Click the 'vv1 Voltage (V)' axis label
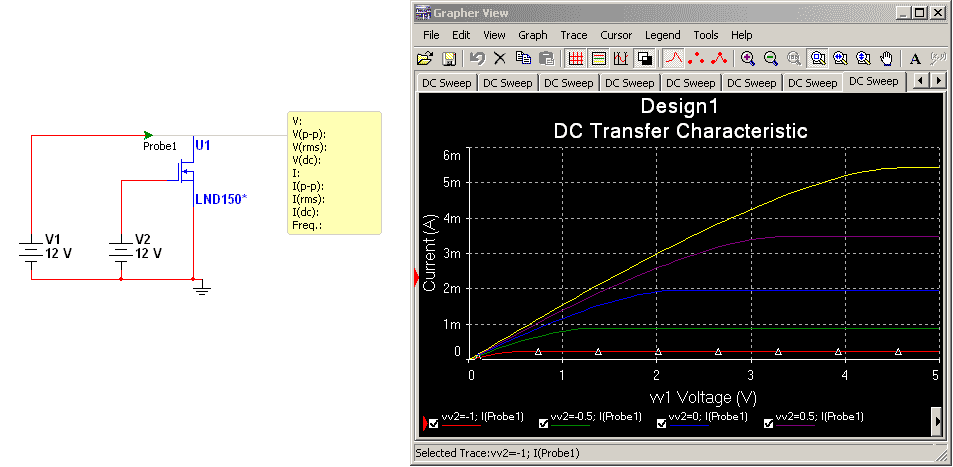 (x=703, y=398)
